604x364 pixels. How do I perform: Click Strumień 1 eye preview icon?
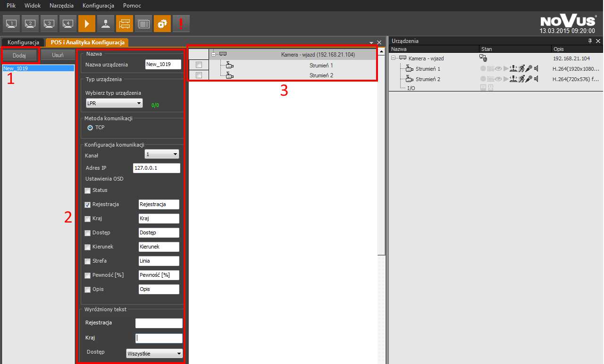coord(498,69)
